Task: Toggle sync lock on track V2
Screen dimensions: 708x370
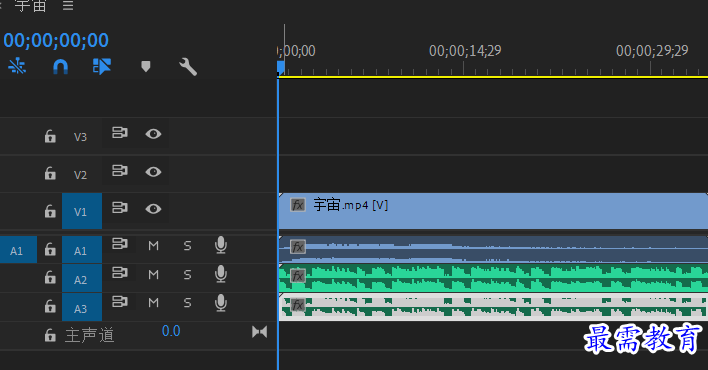Action: click(120, 171)
